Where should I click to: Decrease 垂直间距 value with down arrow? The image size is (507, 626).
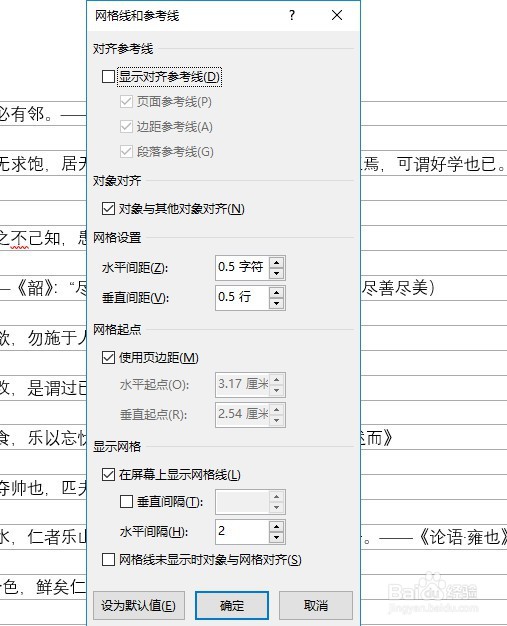click(276, 303)
